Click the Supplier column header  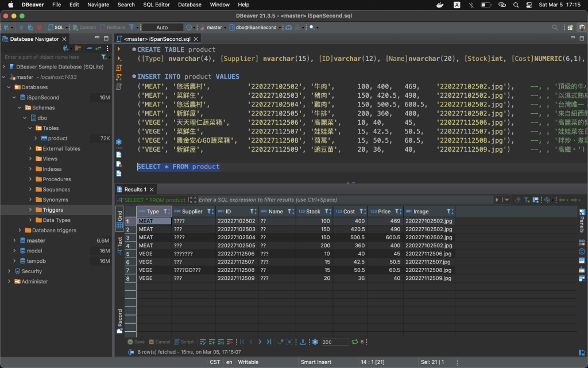coord(192,211)
